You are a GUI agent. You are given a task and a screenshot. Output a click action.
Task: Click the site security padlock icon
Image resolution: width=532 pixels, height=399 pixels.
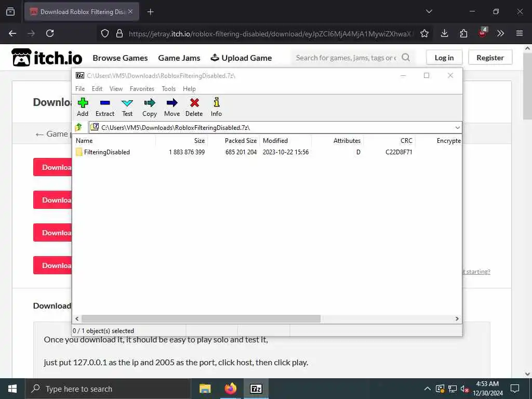[119, 33]
